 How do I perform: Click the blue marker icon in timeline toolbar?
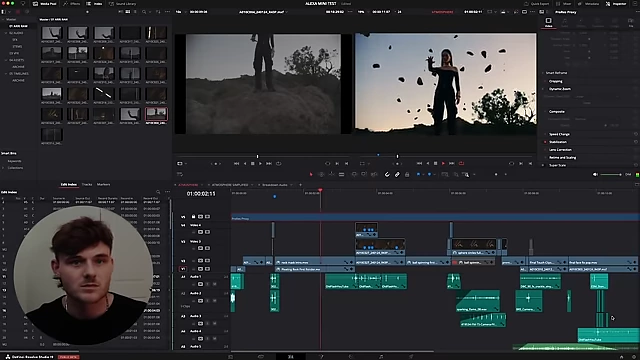(429, 175)
